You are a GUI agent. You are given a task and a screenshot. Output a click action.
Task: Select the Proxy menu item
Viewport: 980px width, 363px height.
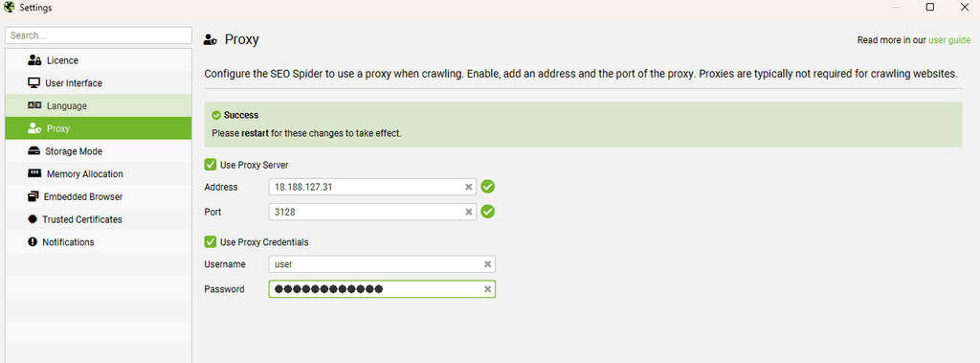[x=99, y=128]
